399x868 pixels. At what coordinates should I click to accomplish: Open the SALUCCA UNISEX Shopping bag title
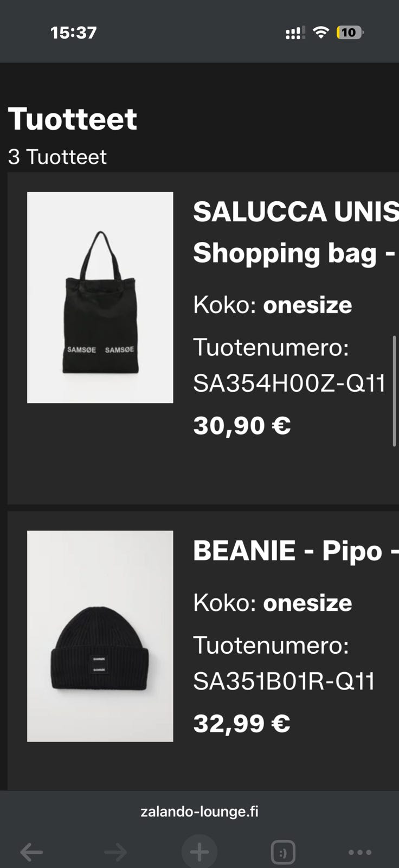click(296, 232)
